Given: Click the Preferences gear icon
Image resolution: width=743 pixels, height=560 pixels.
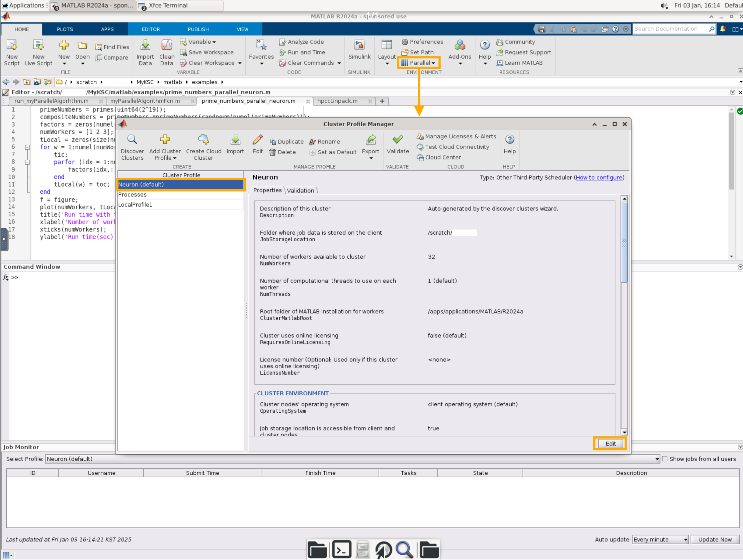Looking at the screenshot, I should tap(405, 42).
